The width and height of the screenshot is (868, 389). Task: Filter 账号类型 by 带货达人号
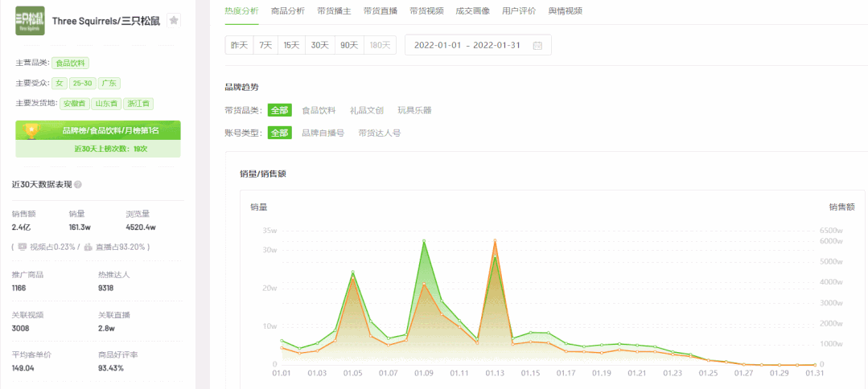tap(379, 133)
